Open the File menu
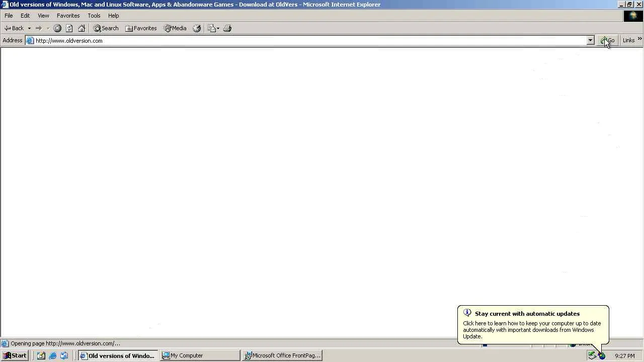The height and width of the screenshot is (362, 644). tap(9, 16)
